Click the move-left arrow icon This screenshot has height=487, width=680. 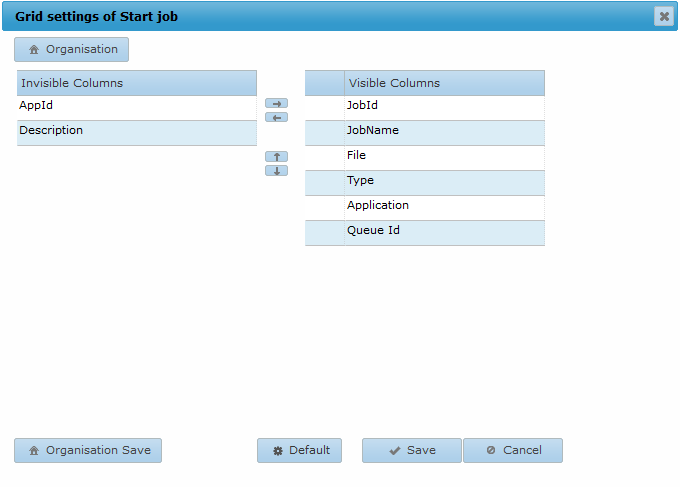276,117
